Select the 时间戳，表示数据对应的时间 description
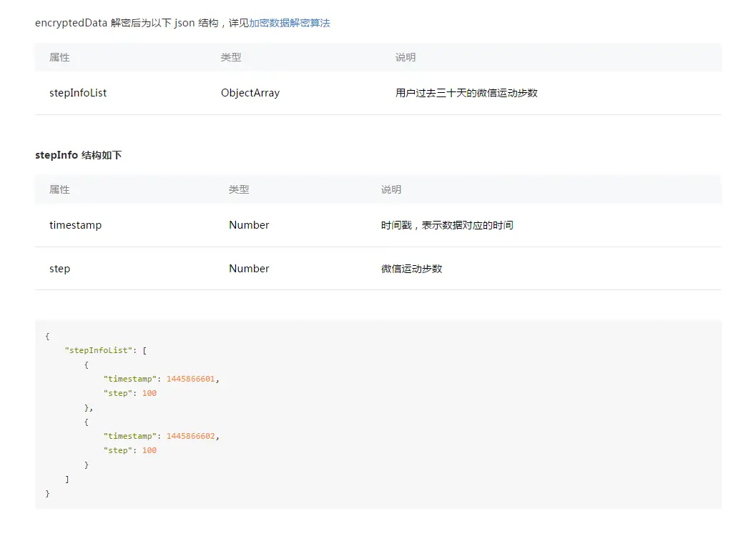The image size is (756, 536). [x=447, y=225]
